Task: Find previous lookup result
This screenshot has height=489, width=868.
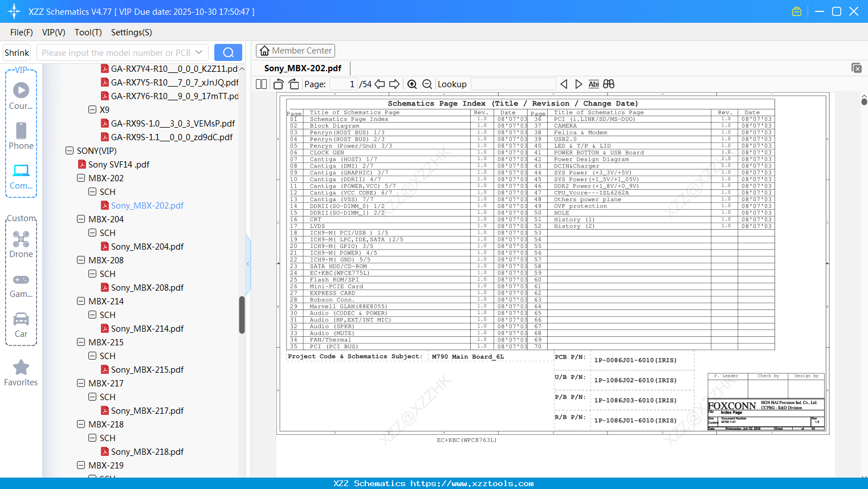Action: (564, 84)
